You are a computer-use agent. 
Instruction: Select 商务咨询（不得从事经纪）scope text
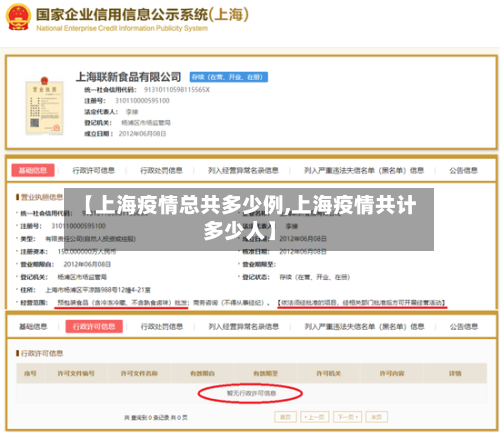[229, 303]
